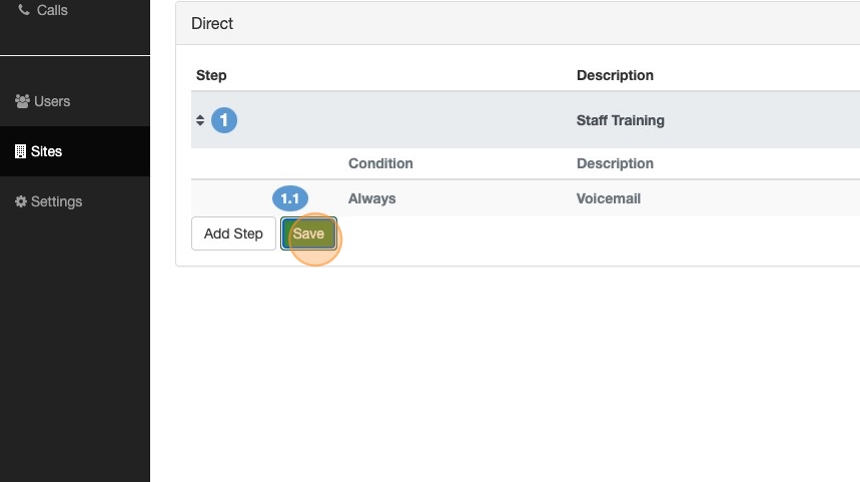Viewport: 860px width, 482px height.
Task: Click the phone icon beside Calls
Action: tap(24, 10)
